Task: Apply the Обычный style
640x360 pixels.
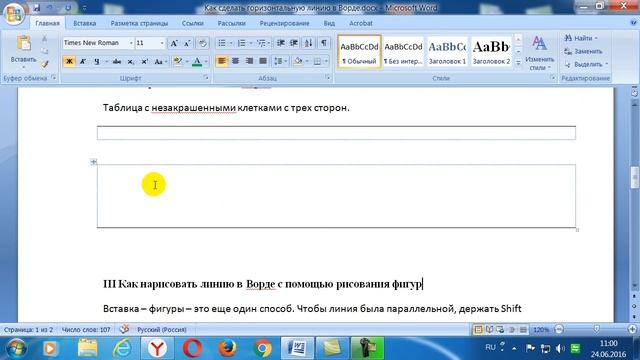Action: point(360,52)
